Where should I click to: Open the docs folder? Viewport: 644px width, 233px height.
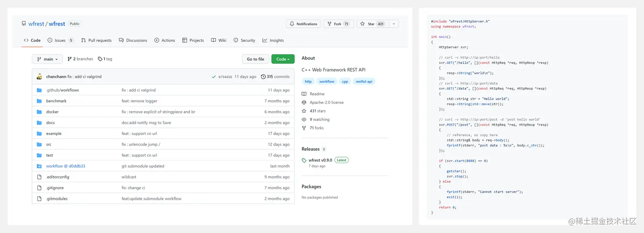tap(50, 123)
